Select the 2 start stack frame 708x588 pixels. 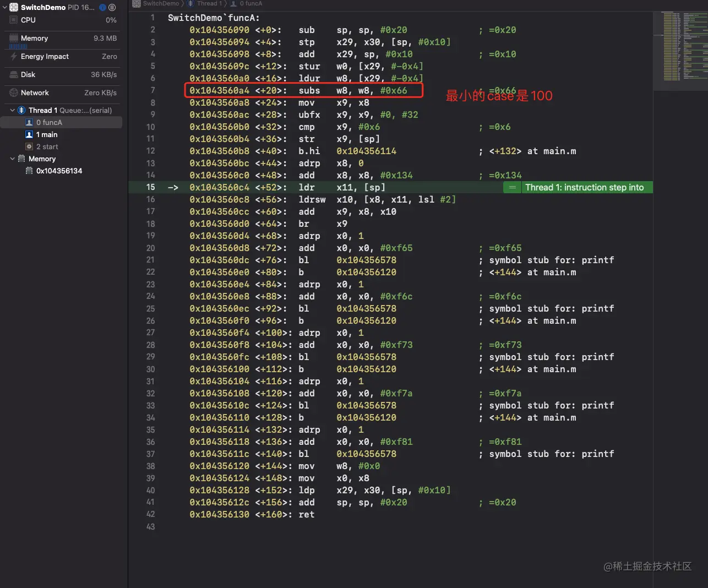point(61,146)
